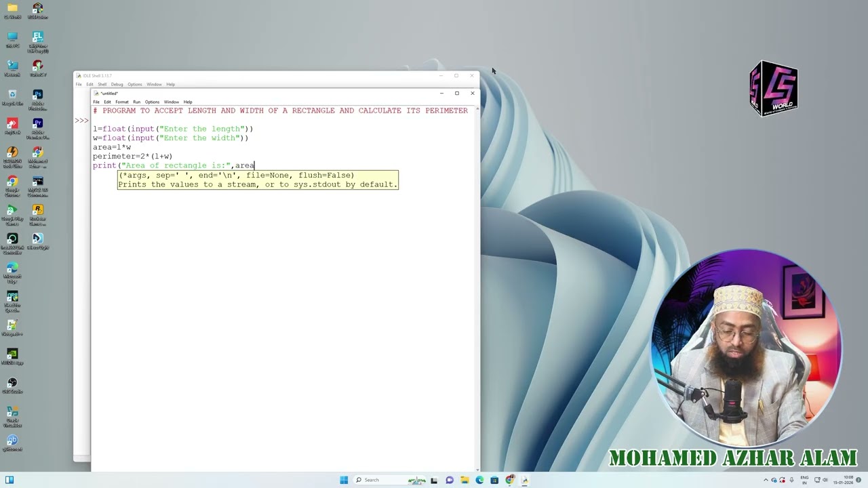Viewport: 868px width, 488px height.
Task: Open File Explorer from the taskbar
Action: [x=465, y=480]
